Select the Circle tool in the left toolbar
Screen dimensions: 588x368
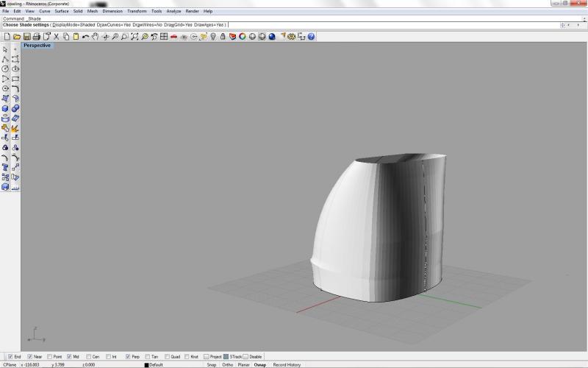[5, 69]
